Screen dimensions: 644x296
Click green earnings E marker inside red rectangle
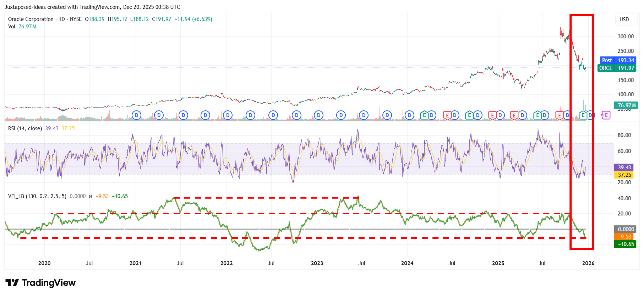(x=583, y=115)
